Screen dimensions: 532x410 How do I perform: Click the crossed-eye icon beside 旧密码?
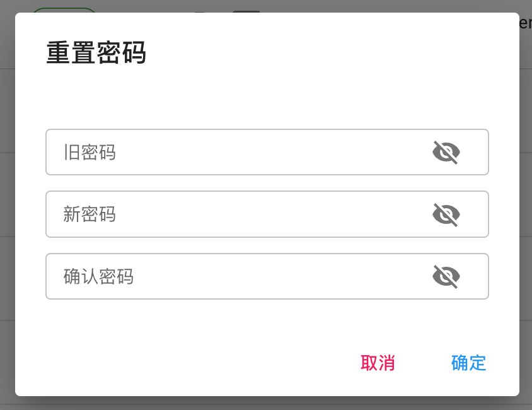[446, 153]
